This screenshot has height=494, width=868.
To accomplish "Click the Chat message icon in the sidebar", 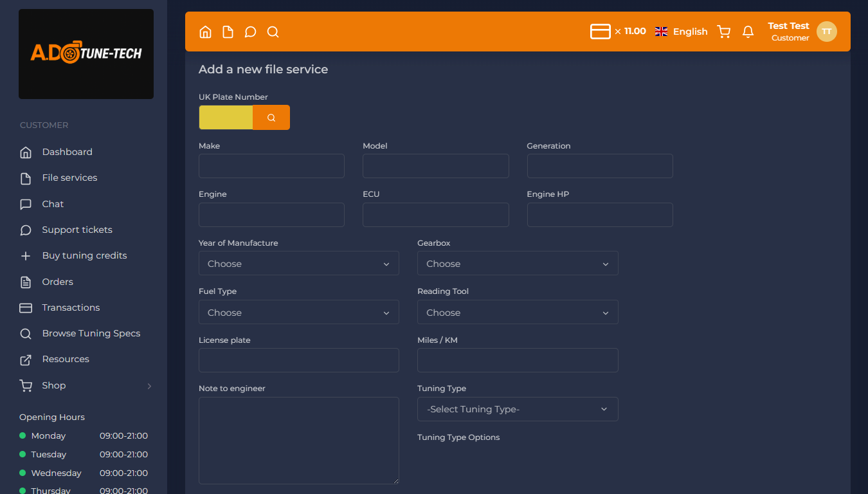I will (26, 204).
